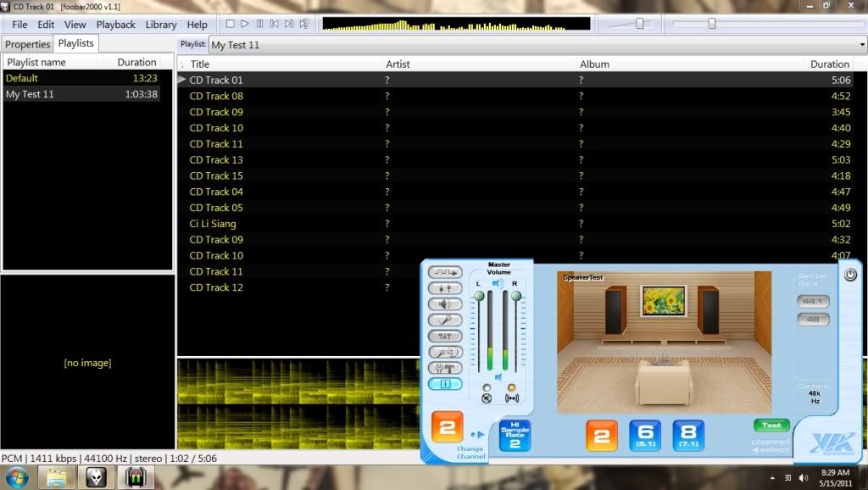Click the VIA panel power icon
The width and height of the screenshot is (868, 490).
coord(850,275)
